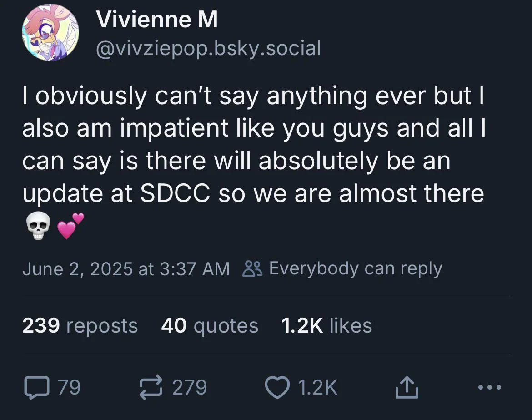Click the pink hearts emoji in the post
This screenshot has height=420, width=532.
pos(70,226)
